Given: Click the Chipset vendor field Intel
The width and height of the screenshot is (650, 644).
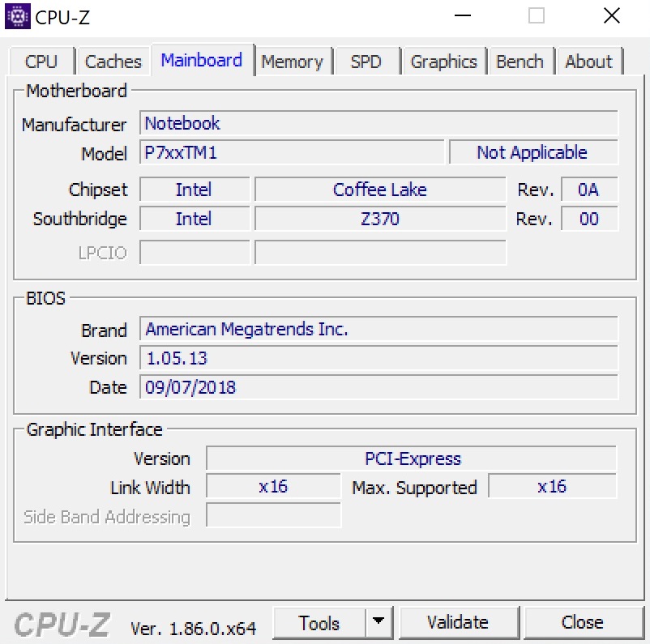Looking at the screenshot, I should click(195, 190).
